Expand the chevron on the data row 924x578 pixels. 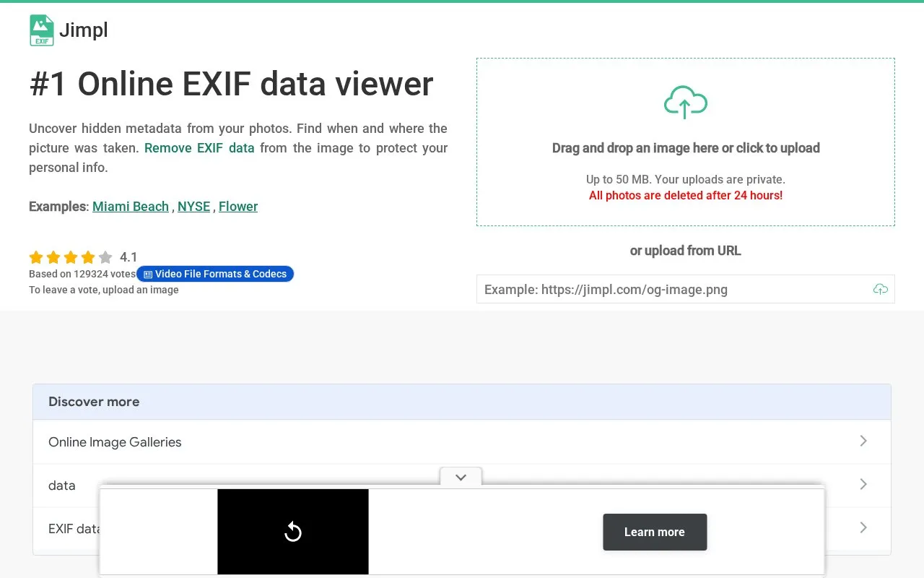pos(863,484)
